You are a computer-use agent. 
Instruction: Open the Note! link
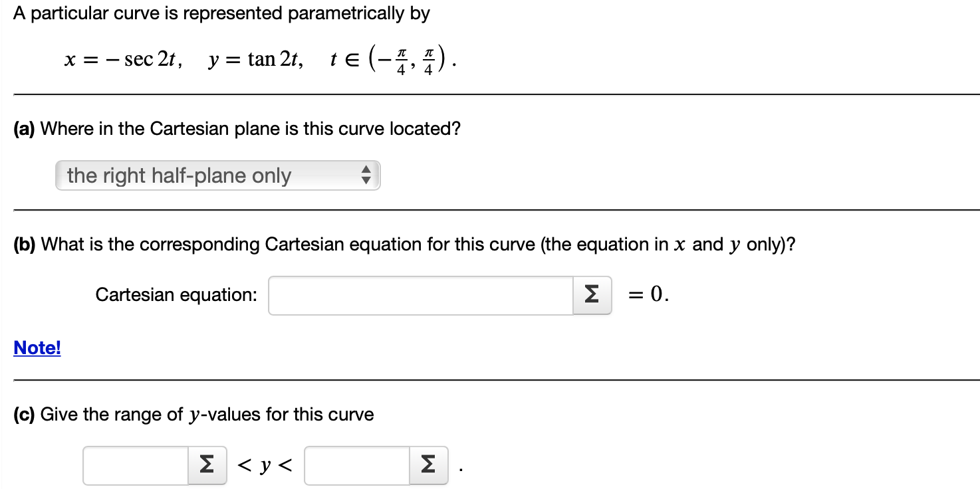click(37, 347)
